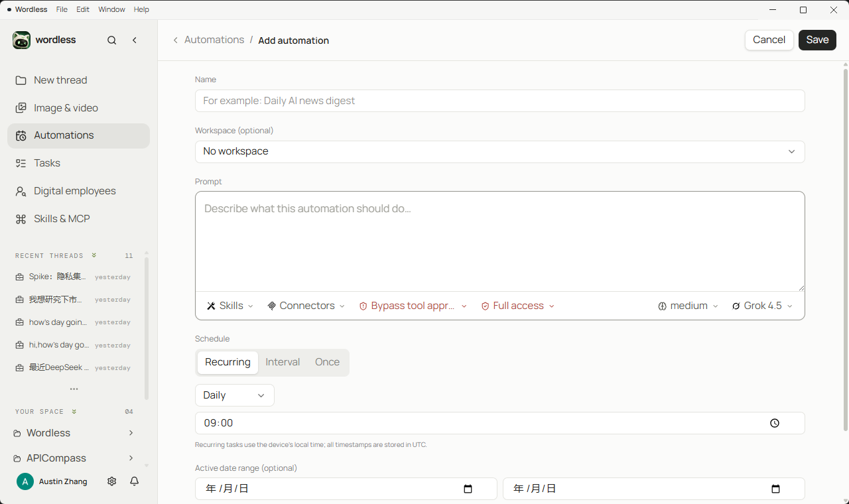Image resolution: width=849 pixels, height=504 pixels.
Task: Select the Interval schedule option
Action: [283, 362]
